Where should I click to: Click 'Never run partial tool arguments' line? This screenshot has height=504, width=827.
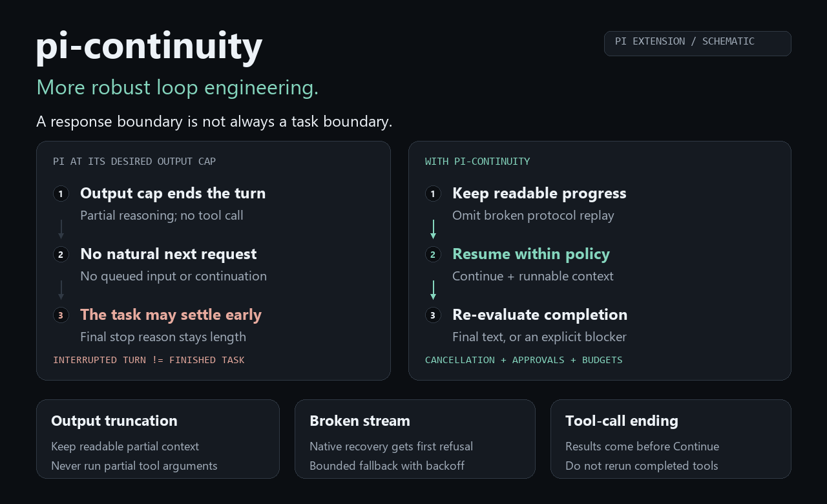click(134, 466)
